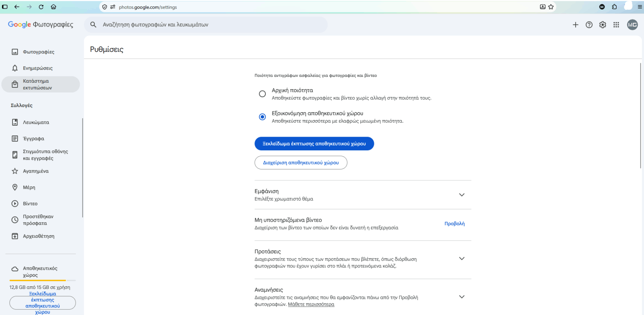This screenshot has width=644, height=315.
Task: Select Αρχική ποιότητα radio option
Action: click(262, 94)
